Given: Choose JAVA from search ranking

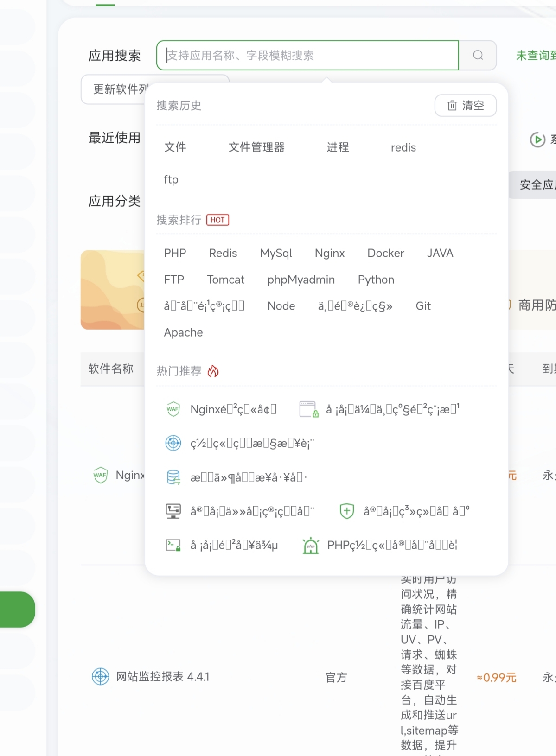Looking at the screenshot, I should [440, 253].
